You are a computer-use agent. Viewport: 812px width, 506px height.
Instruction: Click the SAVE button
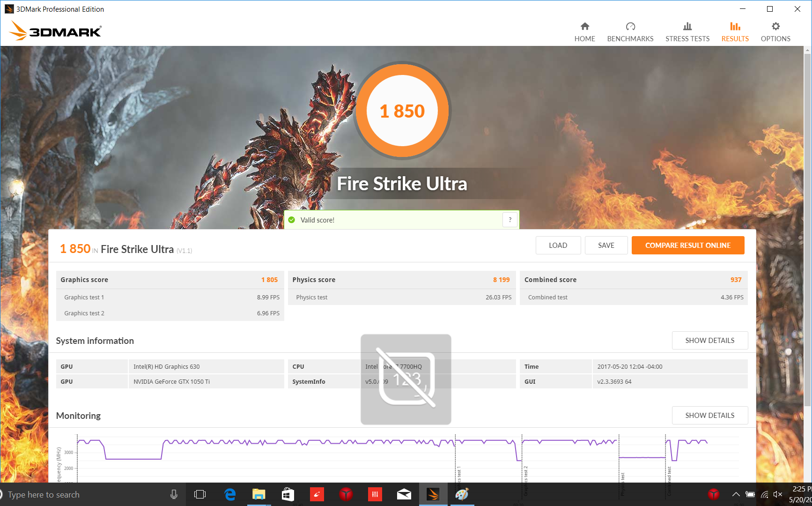606,245
